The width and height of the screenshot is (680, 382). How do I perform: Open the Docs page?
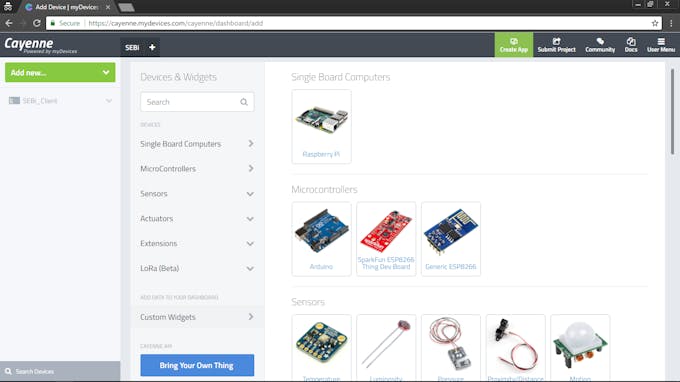[631, 45]
